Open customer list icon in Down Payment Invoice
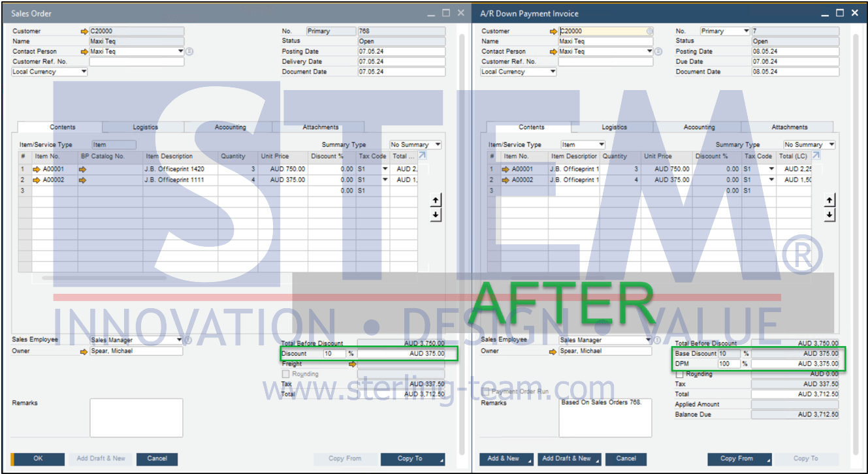 pyautogui.click(x=649, y=31)
